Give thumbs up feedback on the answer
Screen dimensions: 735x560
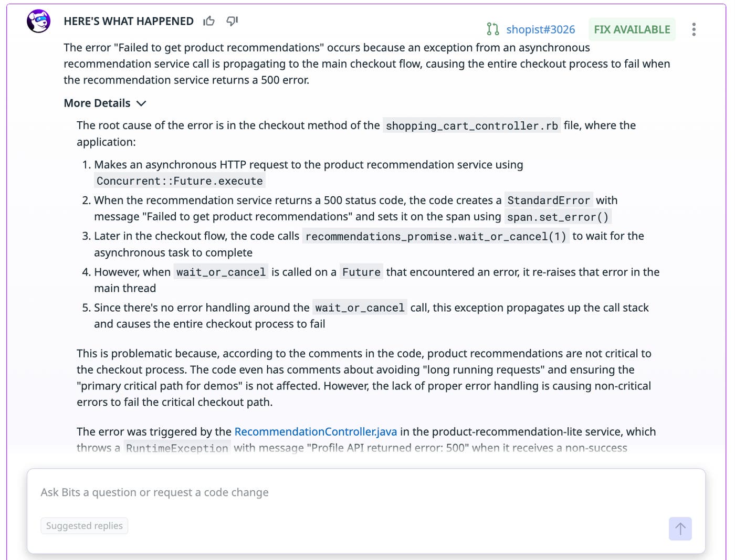(209, 20)
